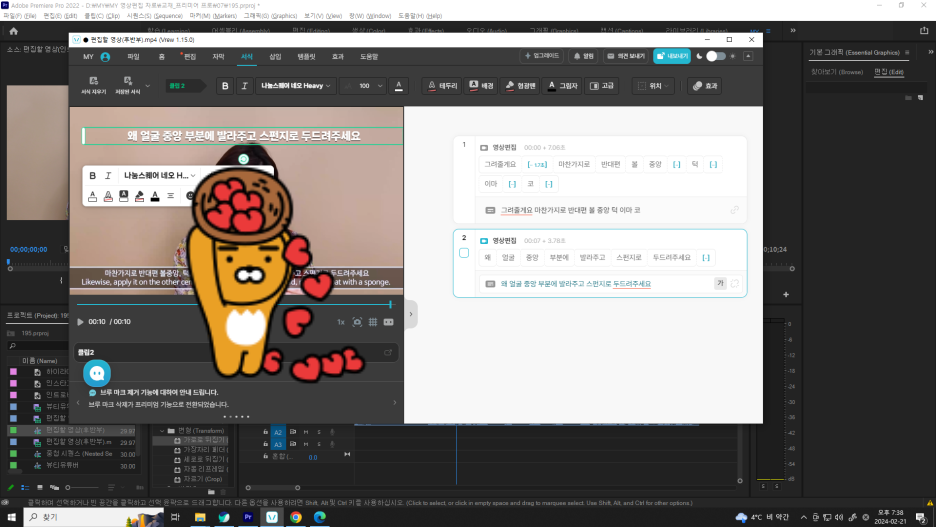Click 저장된 서식 saved format icon
This screenshot has width=936, height=527.
pyautogui.click(x=128, y=85)
